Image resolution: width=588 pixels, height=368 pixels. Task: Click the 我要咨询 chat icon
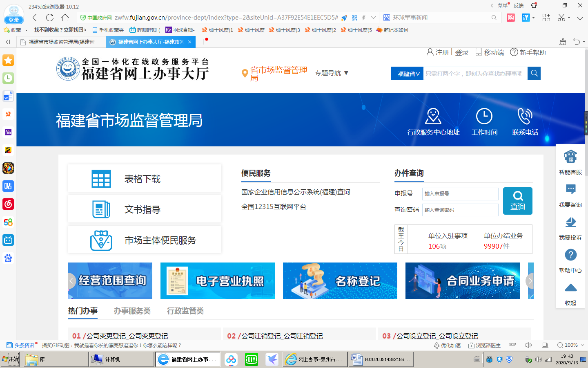click(570, 190)
